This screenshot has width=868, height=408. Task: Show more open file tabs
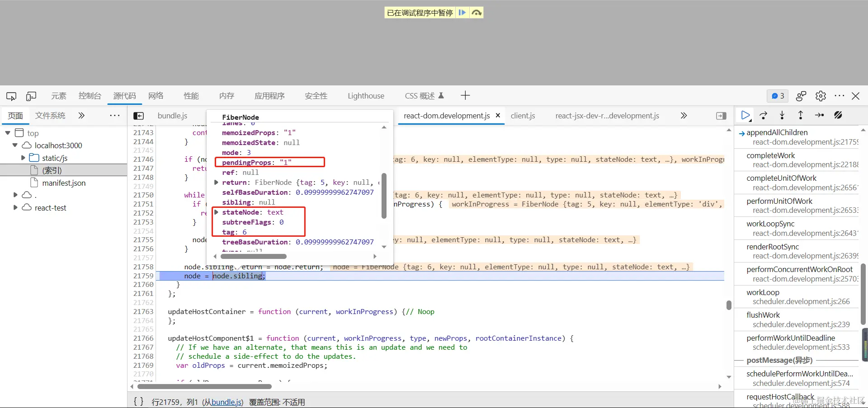684,116
